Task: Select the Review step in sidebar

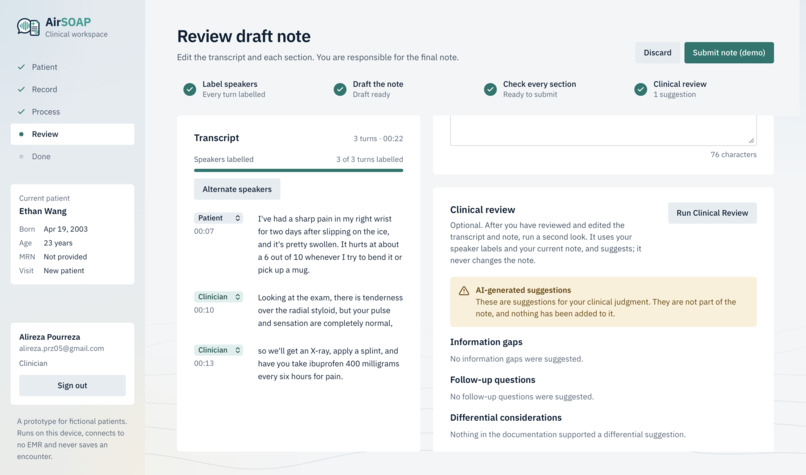Action: click(72, 134)
